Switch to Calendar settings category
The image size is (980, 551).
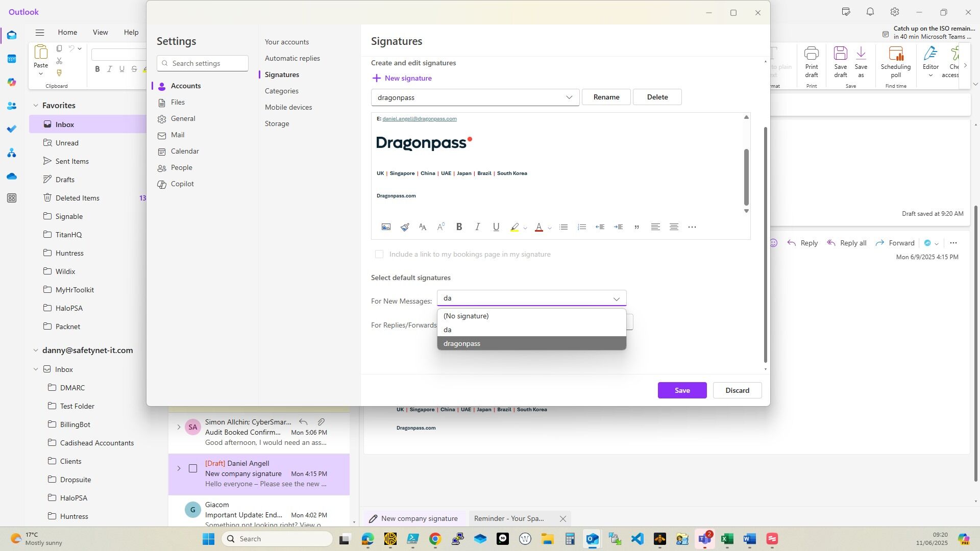tap(184, 152)
